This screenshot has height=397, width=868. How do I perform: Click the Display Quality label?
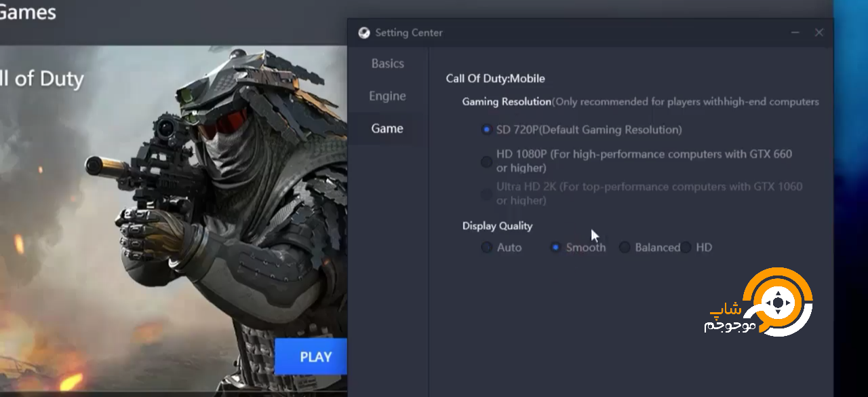498,226
